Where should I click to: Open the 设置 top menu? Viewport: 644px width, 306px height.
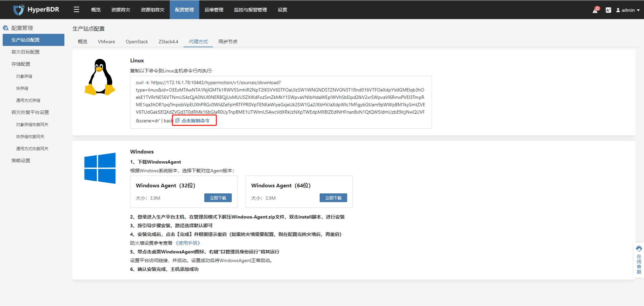click(x=282, y=10)
